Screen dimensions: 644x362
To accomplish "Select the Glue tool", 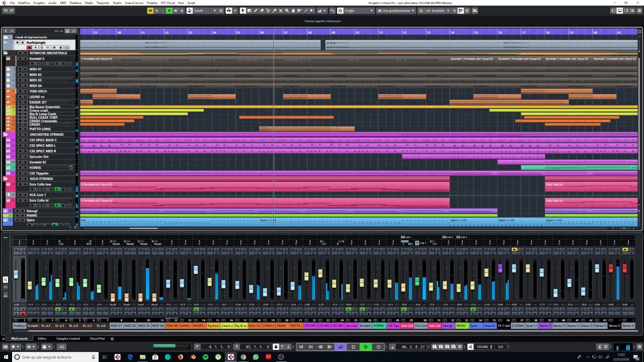I will [274, 11].
